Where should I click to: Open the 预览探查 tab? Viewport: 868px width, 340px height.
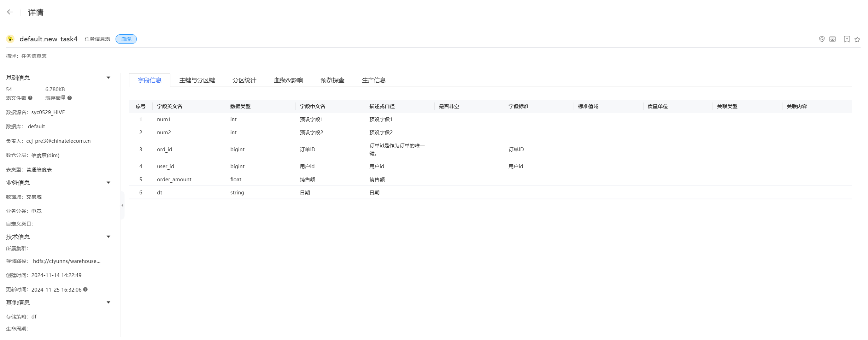pos(332,80)
